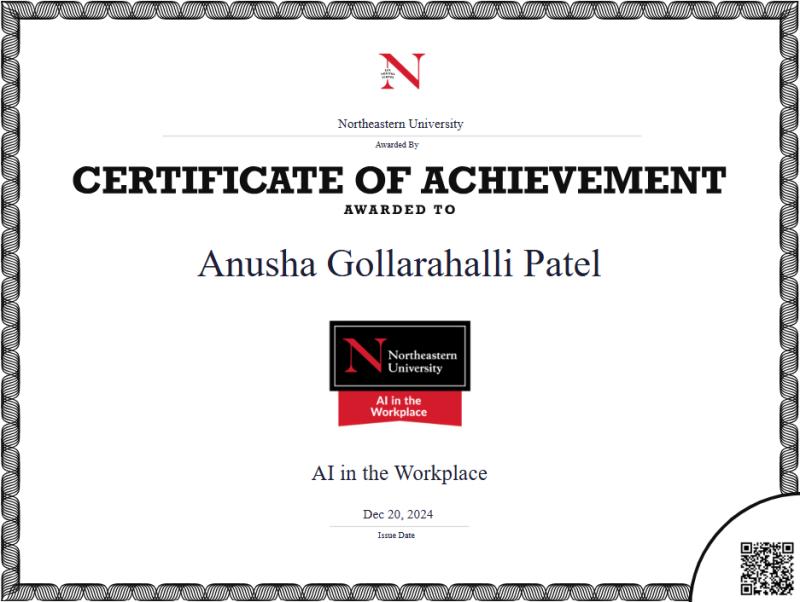Click the Issue Date label
This screenshot has height=602, width=800.
(396, 535)
